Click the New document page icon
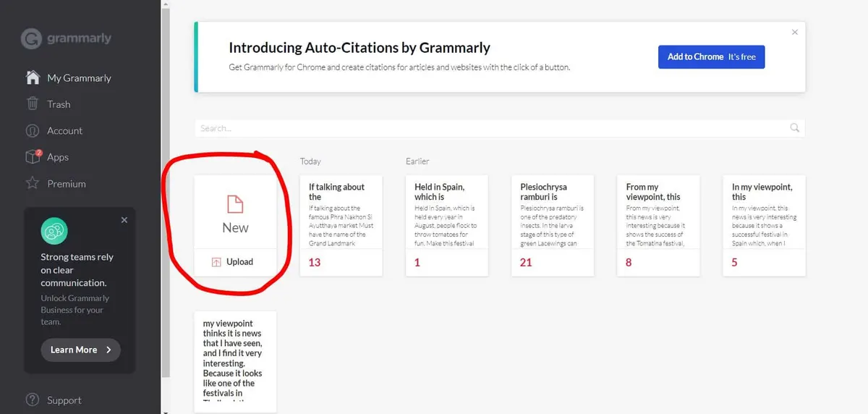868x414 pixels. click(235, 203)
